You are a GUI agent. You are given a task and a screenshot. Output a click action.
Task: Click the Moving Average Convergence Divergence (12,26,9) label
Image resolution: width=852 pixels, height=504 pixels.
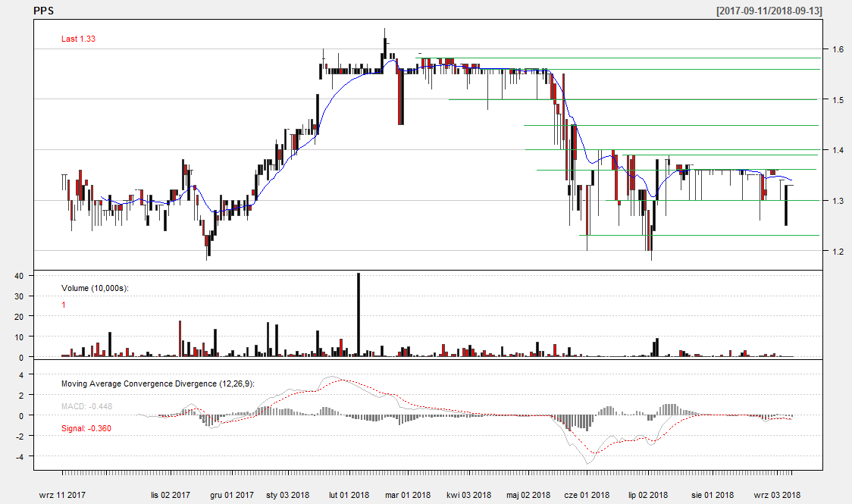(158, 383)
